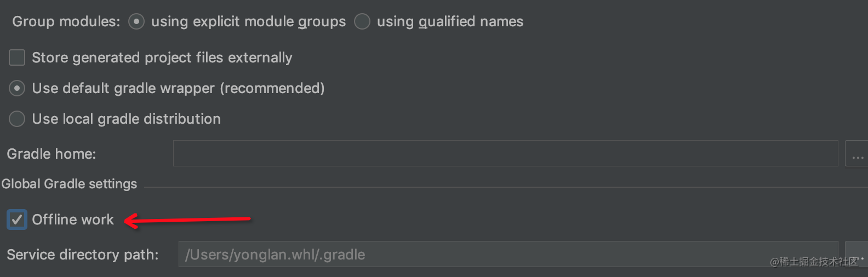Click inside the Gradle home text field
868x277 pixels.
pyautogui.click(x=505, y=153)
